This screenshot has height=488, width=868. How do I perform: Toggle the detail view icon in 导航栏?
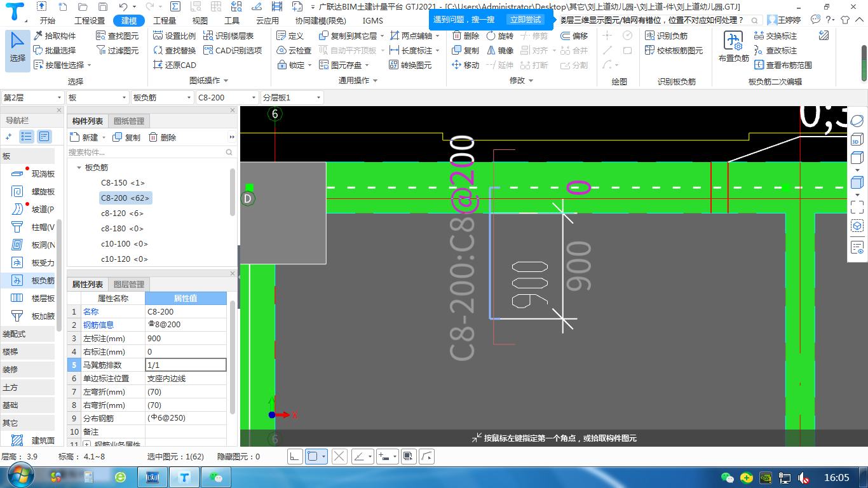(44, 136)
